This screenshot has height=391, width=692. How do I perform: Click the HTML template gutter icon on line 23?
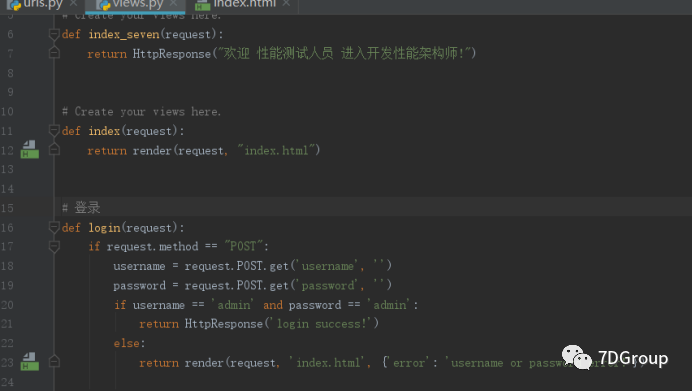pyautogui.click(x=30, y=361)
